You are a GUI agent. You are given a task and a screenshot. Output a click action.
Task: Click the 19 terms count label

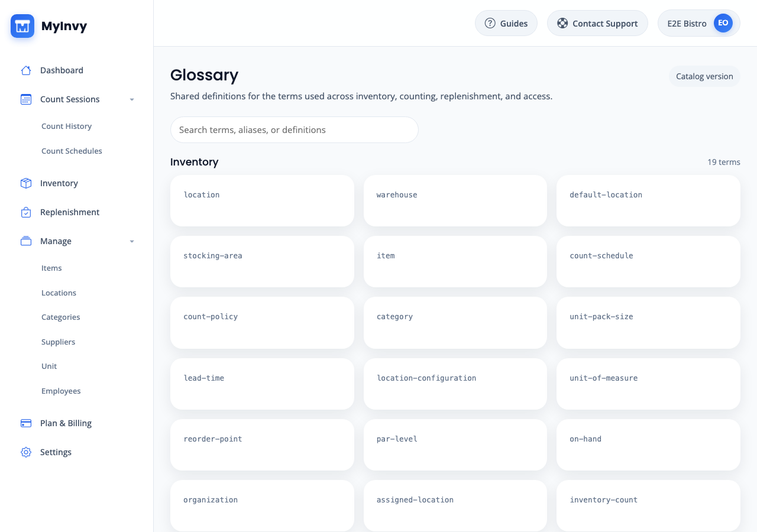pos(724,162)
